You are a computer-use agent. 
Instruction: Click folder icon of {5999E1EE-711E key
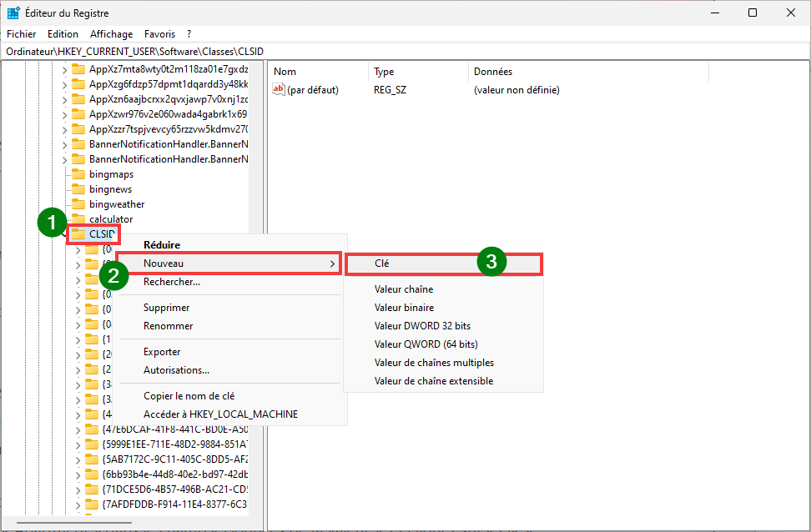[x=92, y=444]
